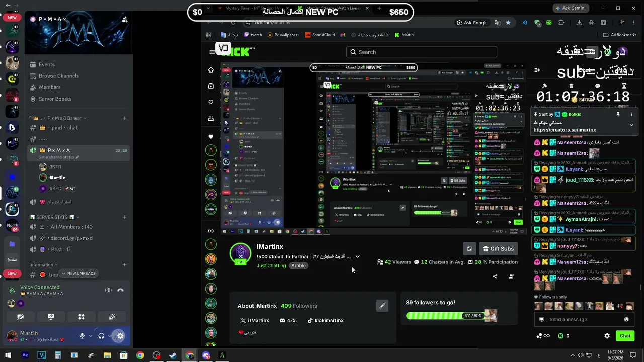The width and height of the screenshot is (644, 362).
Task: Collapse the SERVER STATS category
Action: [x=55, y=217]
